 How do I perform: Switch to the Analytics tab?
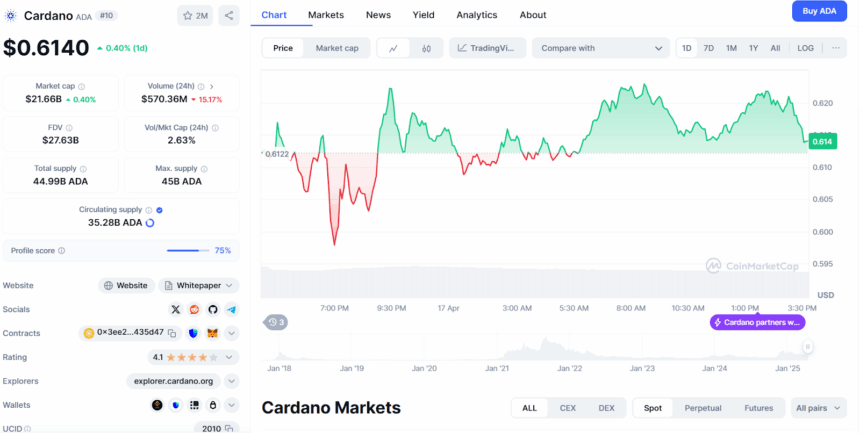[476, 15]
